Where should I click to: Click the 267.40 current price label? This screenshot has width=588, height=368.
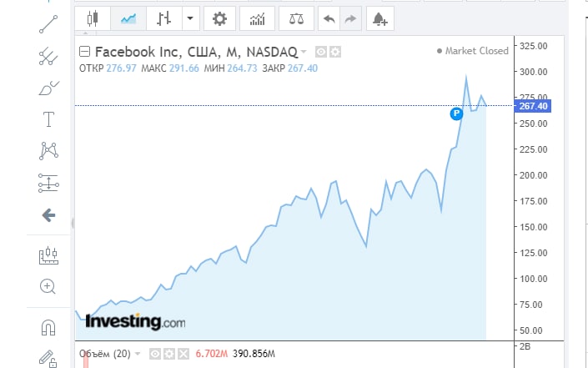532,106
